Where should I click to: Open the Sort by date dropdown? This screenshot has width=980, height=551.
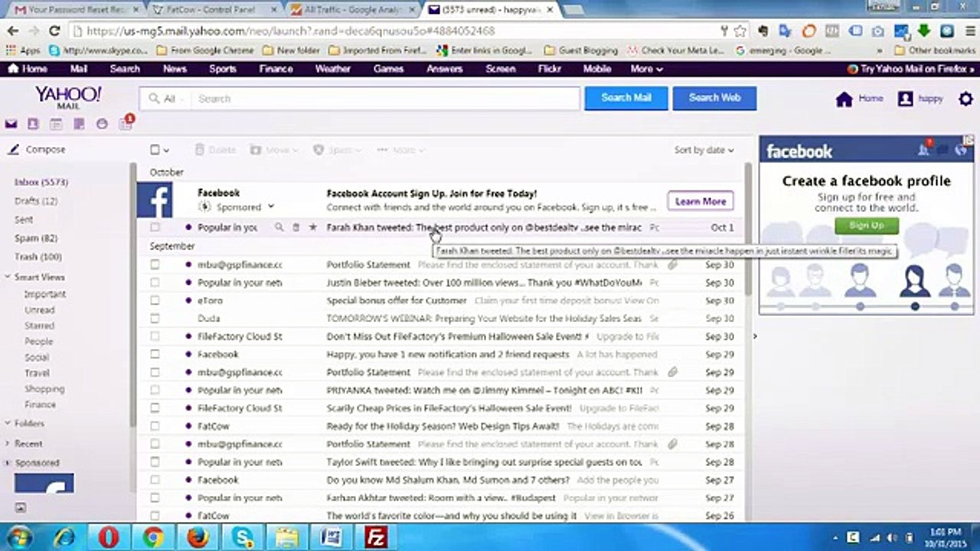click(x=704, y=150)
